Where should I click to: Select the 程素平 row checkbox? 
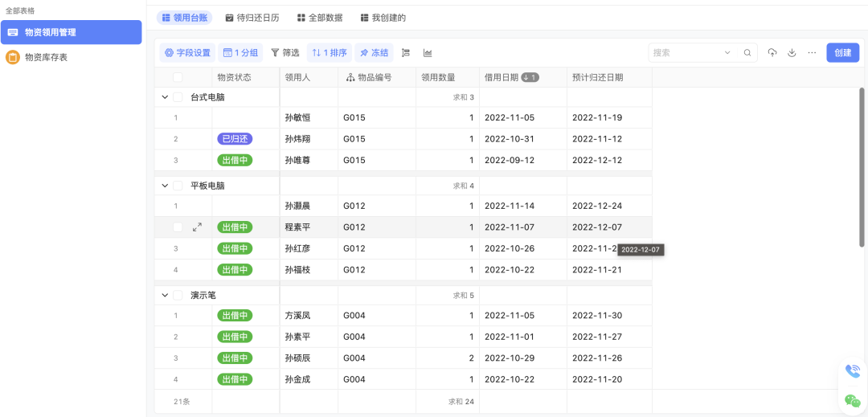[x=178, y=227]
